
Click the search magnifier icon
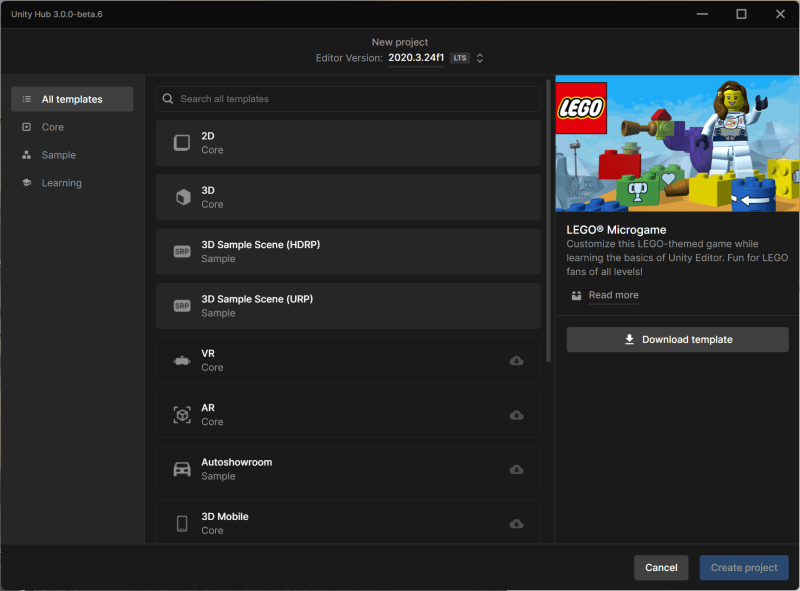[x=168, y=99]
